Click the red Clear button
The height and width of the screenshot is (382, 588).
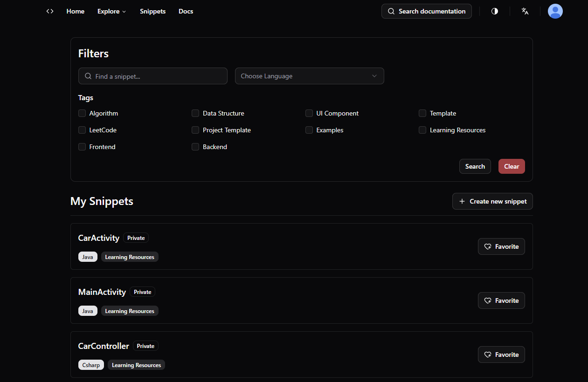pyautogui.click(x=512, y=166)
